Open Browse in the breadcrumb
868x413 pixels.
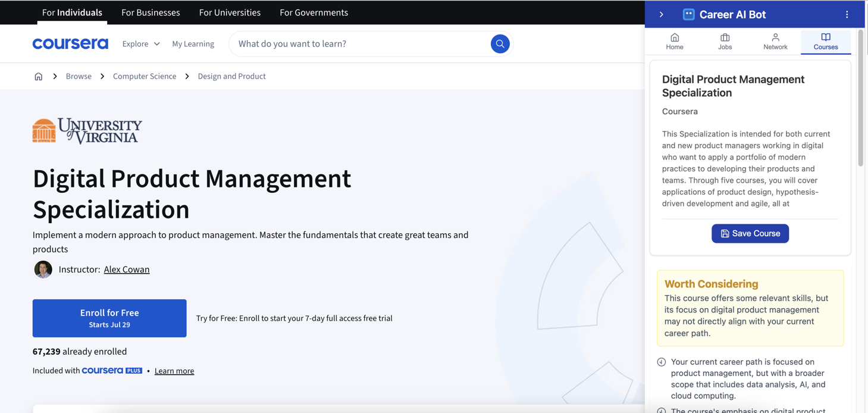[x=79, y=76]
